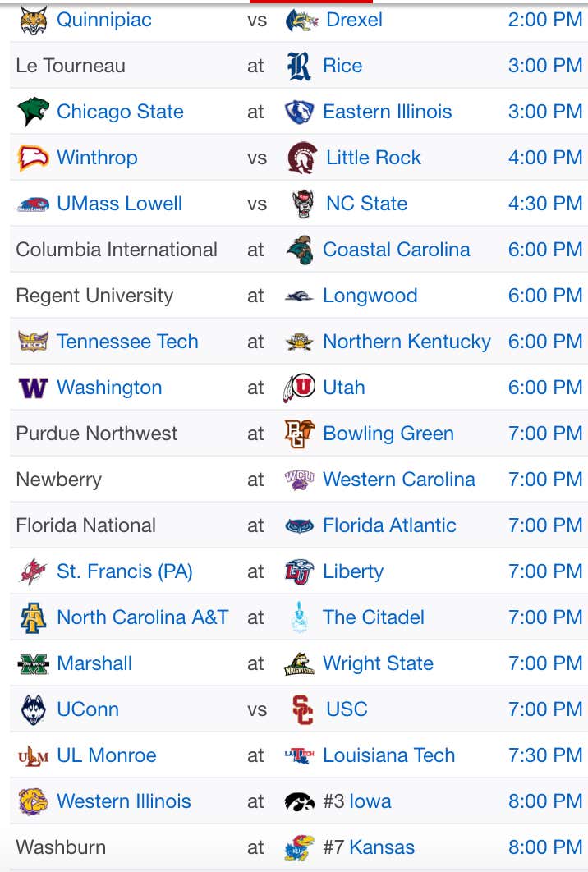The image size is (588, 872).
Task: Click the Washington purple W logo
Action: (34, 388)
